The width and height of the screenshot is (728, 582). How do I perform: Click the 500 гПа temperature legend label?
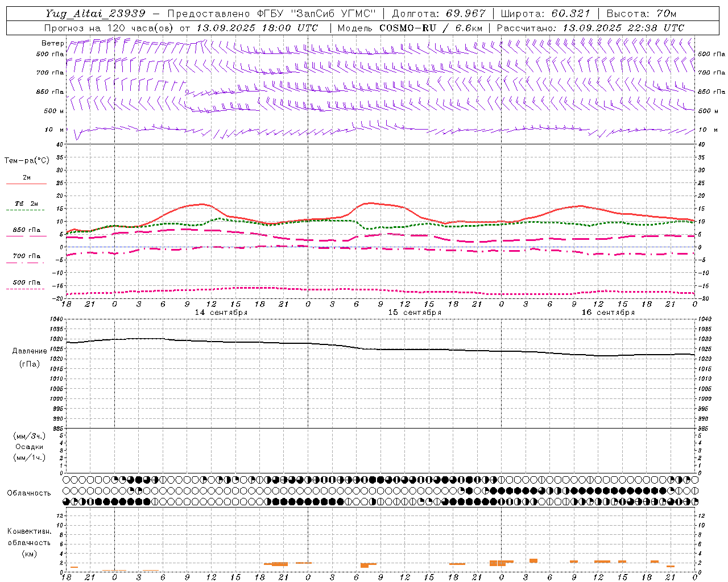coord(26,282)
